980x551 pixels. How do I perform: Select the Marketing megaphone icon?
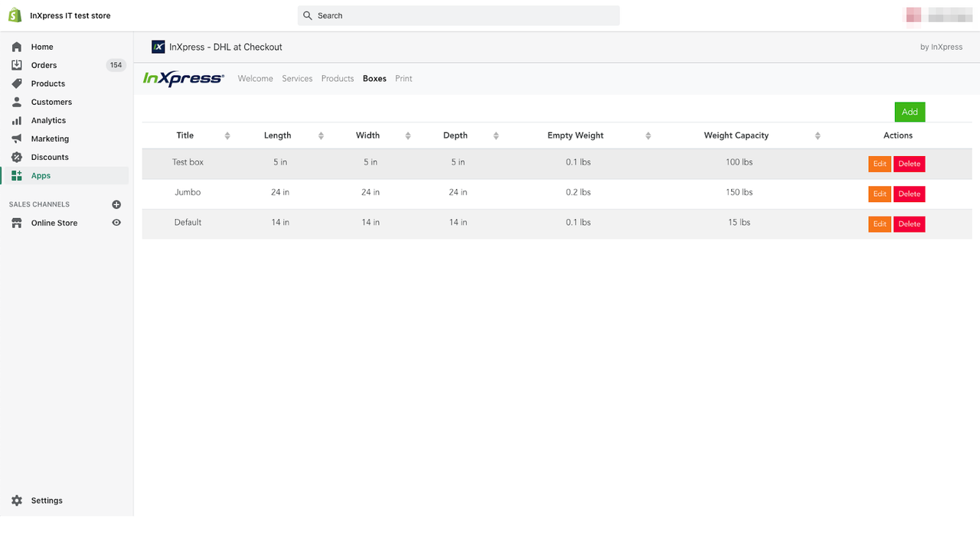tap(17, 139)
